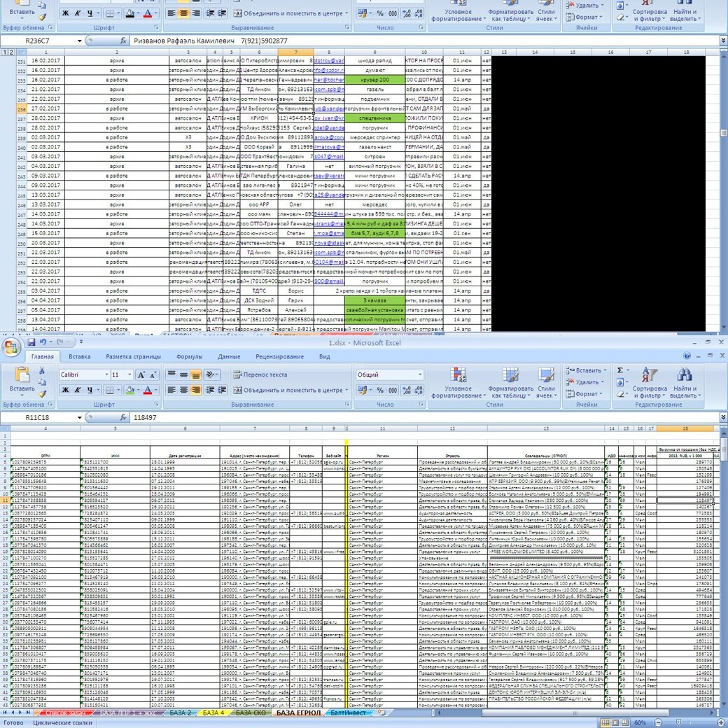Viewport: 728px width, 728px height.
Task: Click the red font color A in lower window
Action: tap(148, 390)
